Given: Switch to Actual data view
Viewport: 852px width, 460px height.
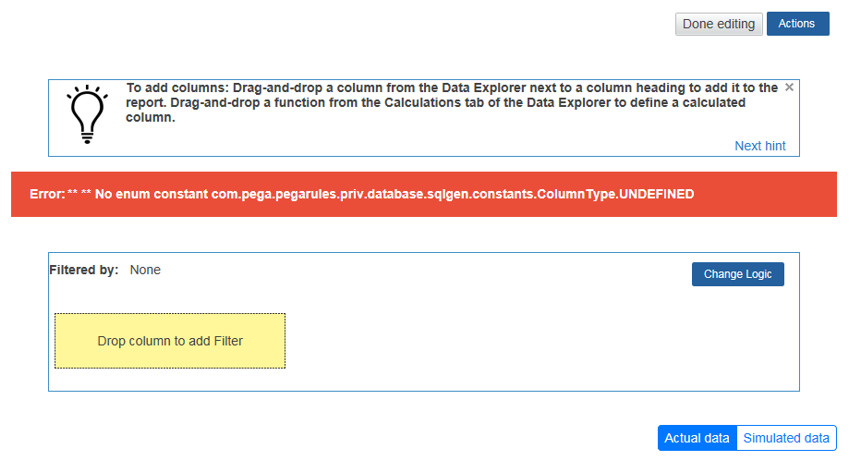Looking at the screenshot, I should 697,438.
